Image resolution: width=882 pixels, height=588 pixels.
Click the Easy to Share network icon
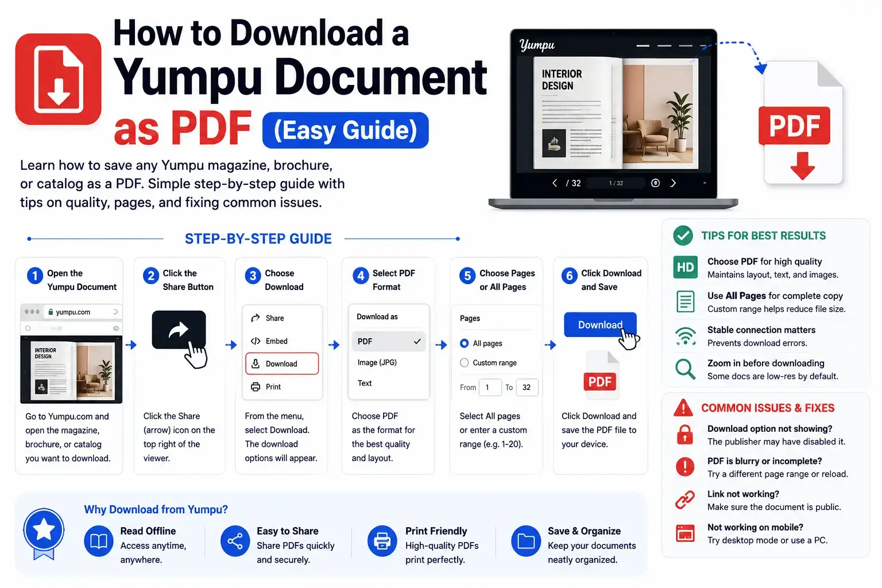click(x=235, y=541)
